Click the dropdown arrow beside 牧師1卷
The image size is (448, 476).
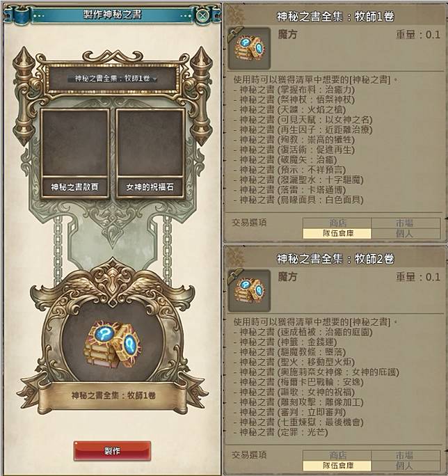pyautogui.click(x=155, y=79)
